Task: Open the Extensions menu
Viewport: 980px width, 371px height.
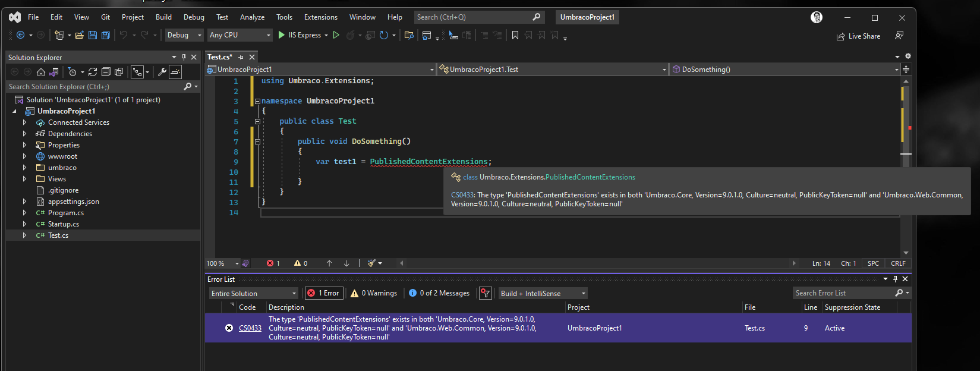Action: (x=320, y=17)
